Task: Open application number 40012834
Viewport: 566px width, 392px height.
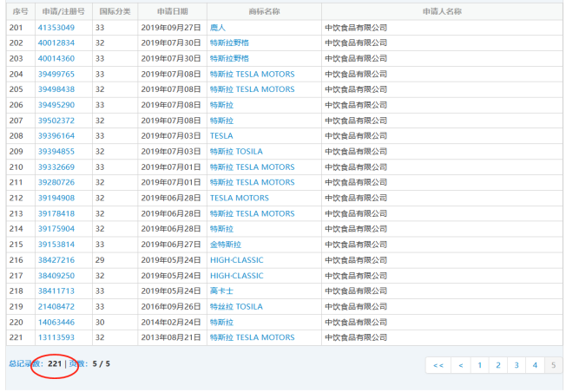Action: (x=56, y=42)
